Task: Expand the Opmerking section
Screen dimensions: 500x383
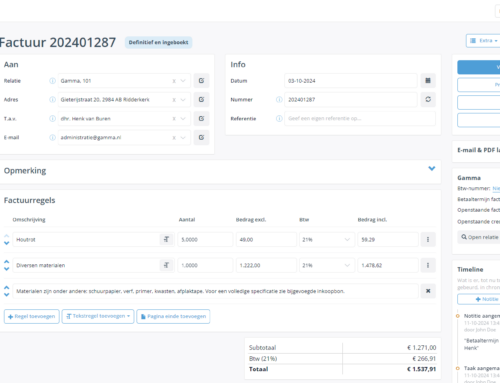Action: [x=432, y=168]
